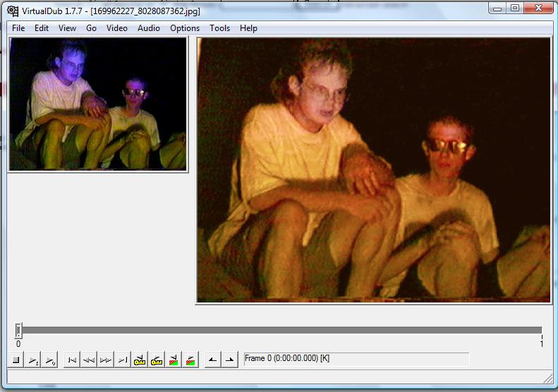Open the Video menu

(x=116, y=28)
